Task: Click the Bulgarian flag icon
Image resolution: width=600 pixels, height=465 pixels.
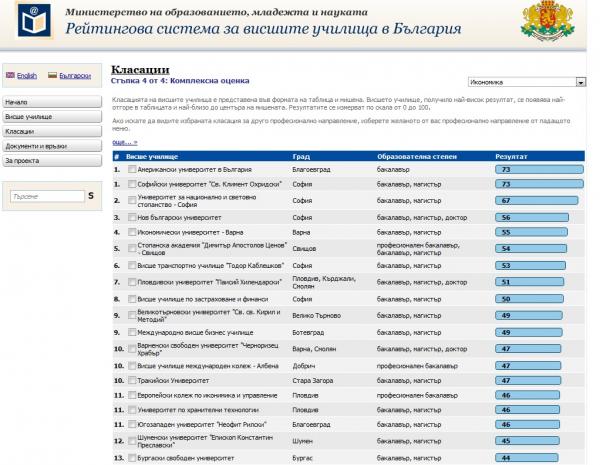Action: pyautogui.click(x=52, y=75)
